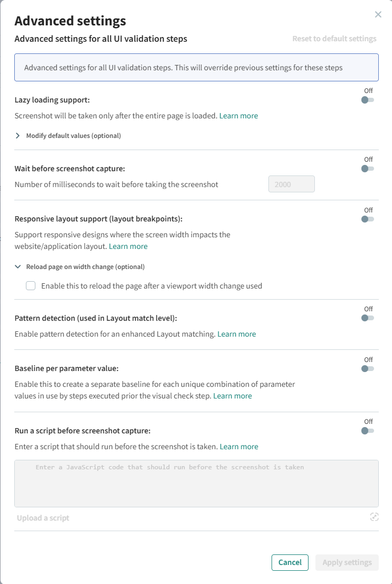The height and width of the screenshot is (584, 392).
Task: Click the Cancel button
Action: (290, 562)
